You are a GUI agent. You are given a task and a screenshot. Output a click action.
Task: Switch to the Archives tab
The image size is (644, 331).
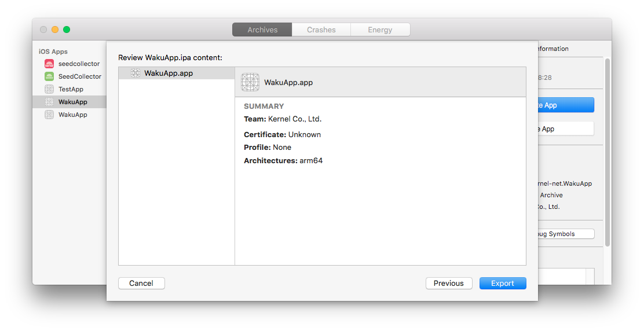262,30
